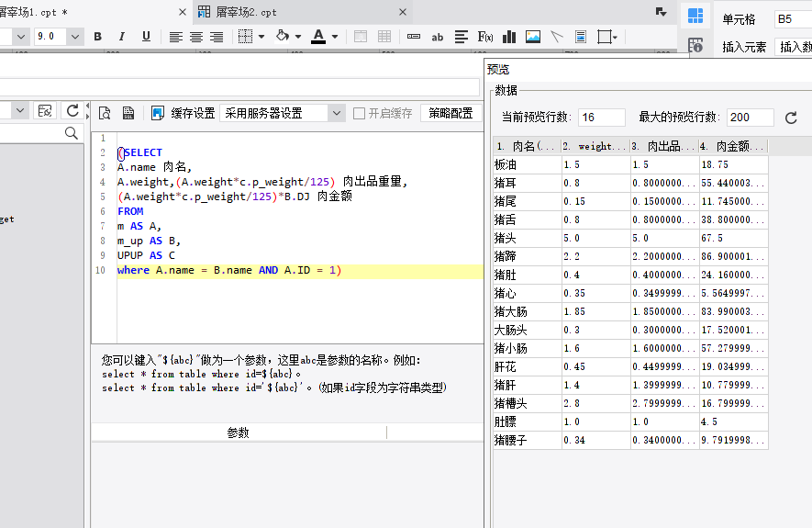Close the 屠宰场1.cpt tab
The width and height of the screenshot is (812, 528).
(x=183, y=12)
